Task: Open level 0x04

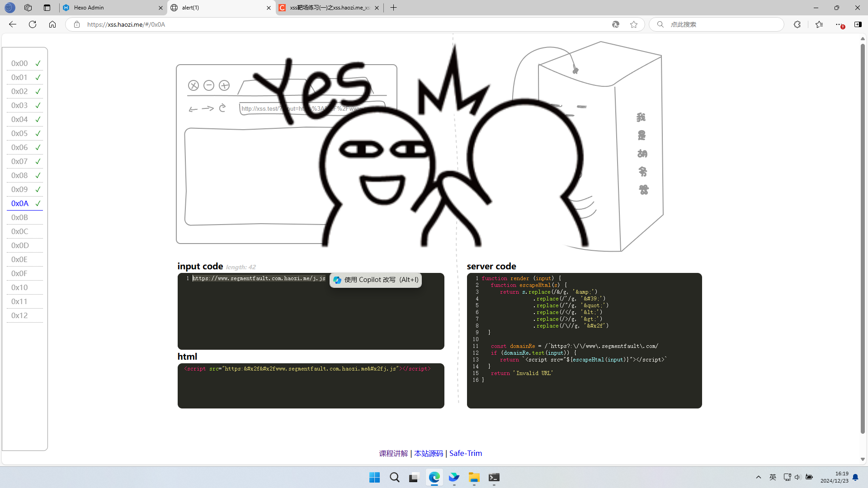Action: point(25,119)
